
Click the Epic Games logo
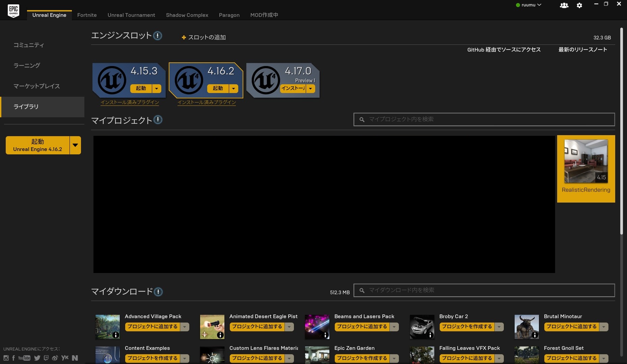coord(13,10)
